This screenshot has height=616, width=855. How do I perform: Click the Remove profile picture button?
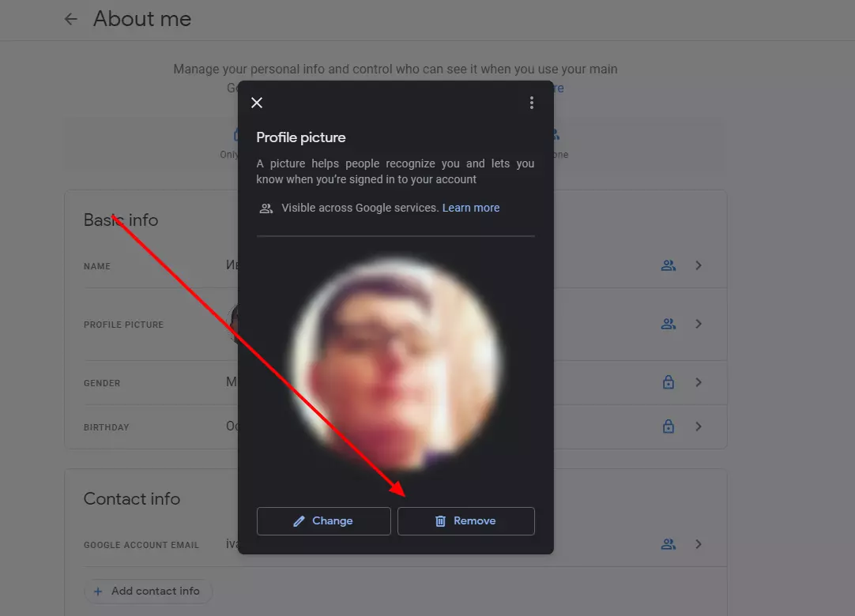(x=466, y=521)
